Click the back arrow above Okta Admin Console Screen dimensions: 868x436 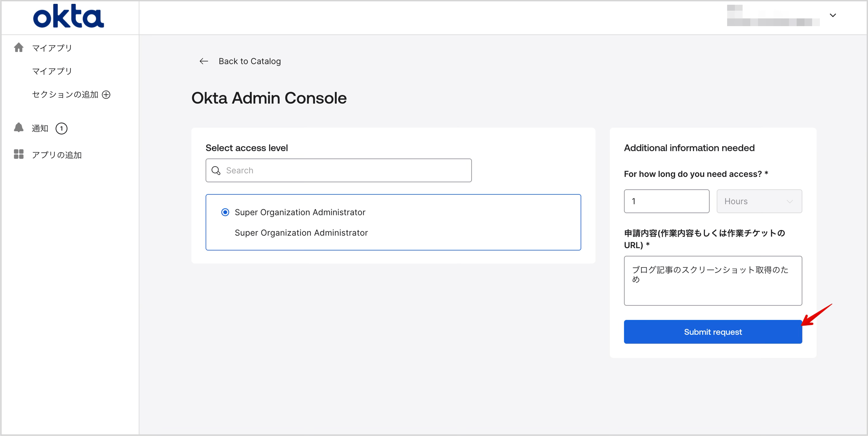204,61
